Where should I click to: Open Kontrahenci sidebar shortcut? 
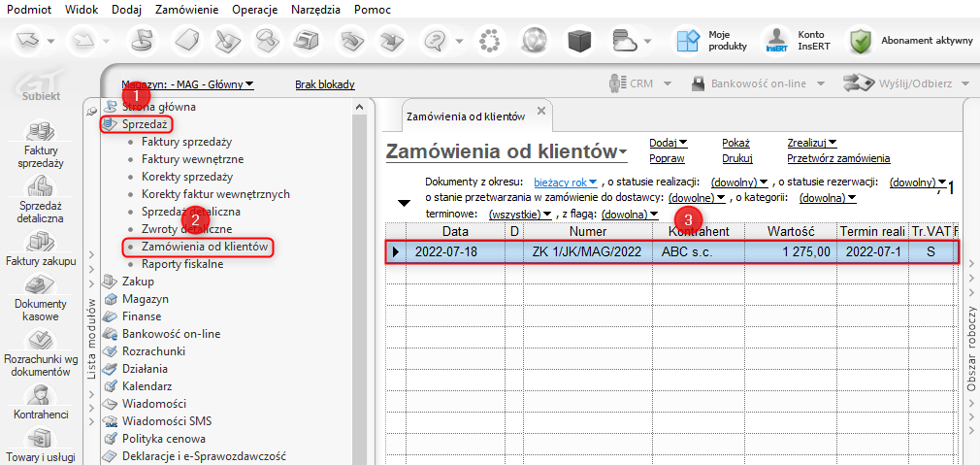click(x=41, y=401)
